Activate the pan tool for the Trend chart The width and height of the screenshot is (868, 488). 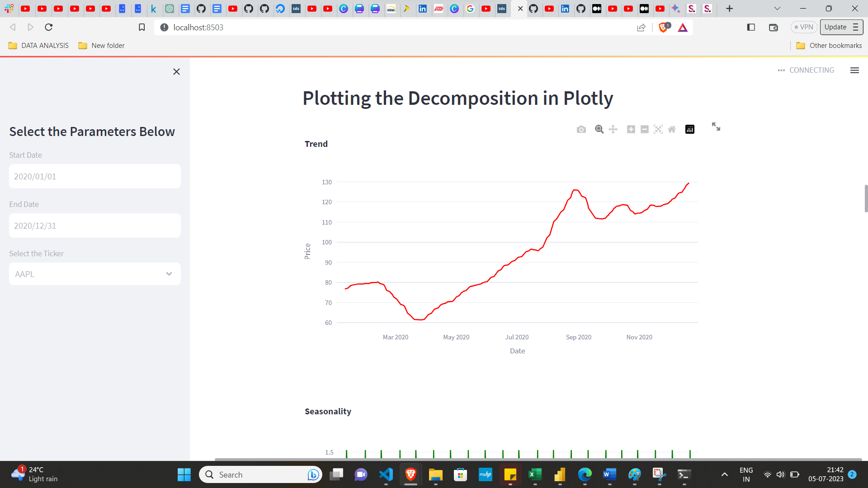613,129
